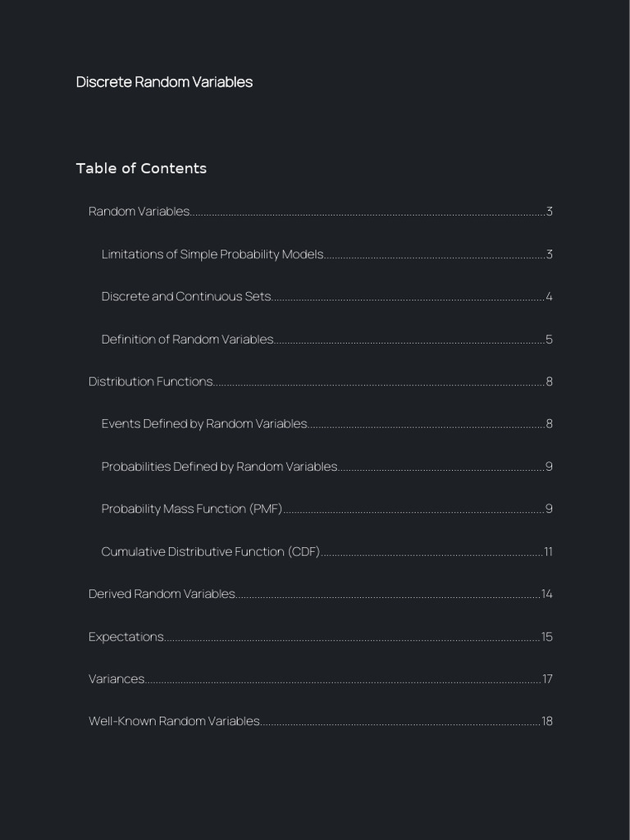
Task: Jump to the Variances section
Action: pyautogui.click(x=116, y=679)
